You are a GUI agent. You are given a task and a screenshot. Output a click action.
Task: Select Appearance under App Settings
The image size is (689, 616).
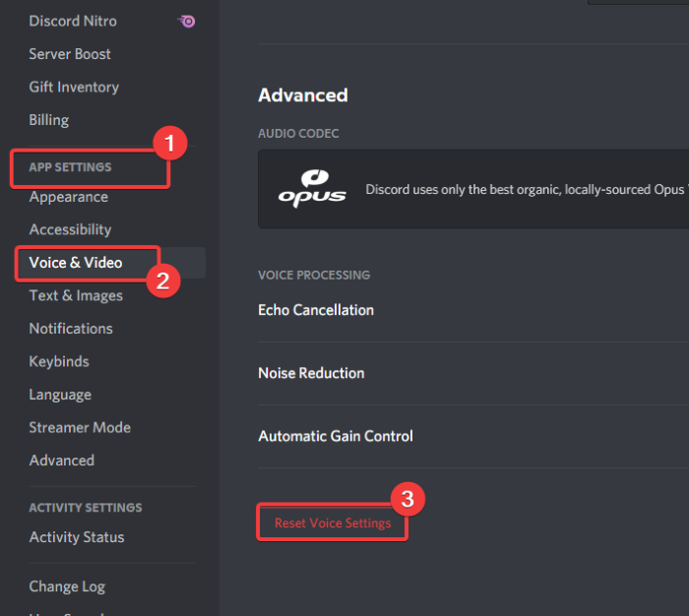click(69, 197)
